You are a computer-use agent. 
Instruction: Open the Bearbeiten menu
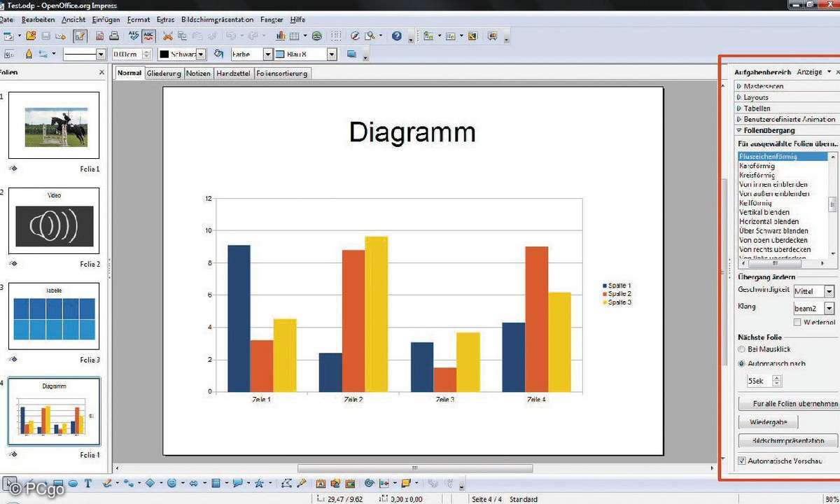(x=38, y=20)
